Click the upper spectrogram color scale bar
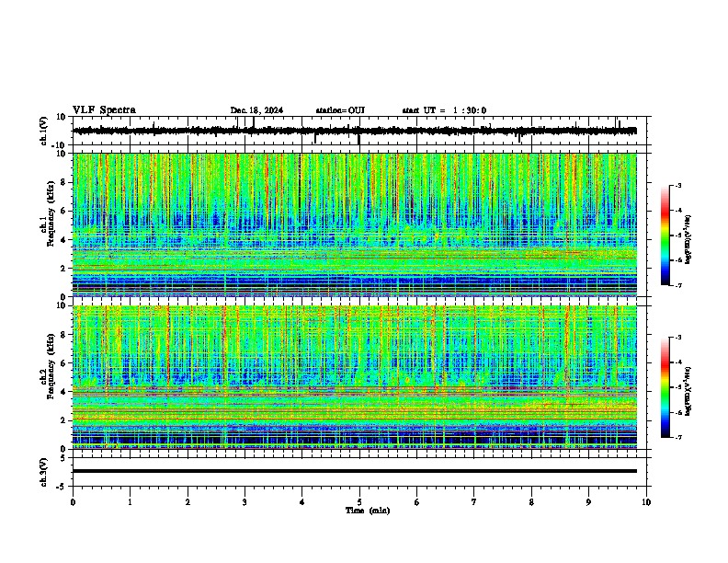The image size is (728, 563). (665, 236)
